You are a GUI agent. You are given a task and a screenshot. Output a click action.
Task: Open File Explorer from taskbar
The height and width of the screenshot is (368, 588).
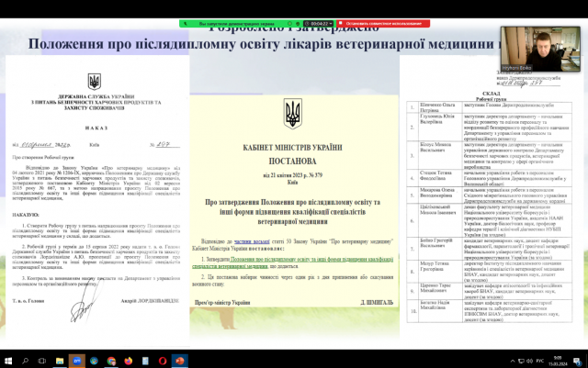click(60, 361)
